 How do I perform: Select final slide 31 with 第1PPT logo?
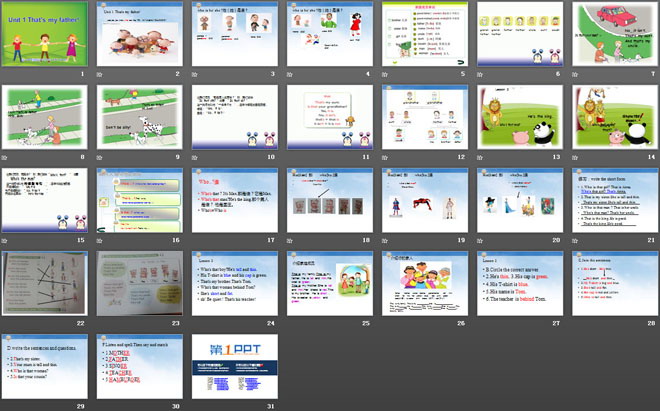[x=233, y=366]
